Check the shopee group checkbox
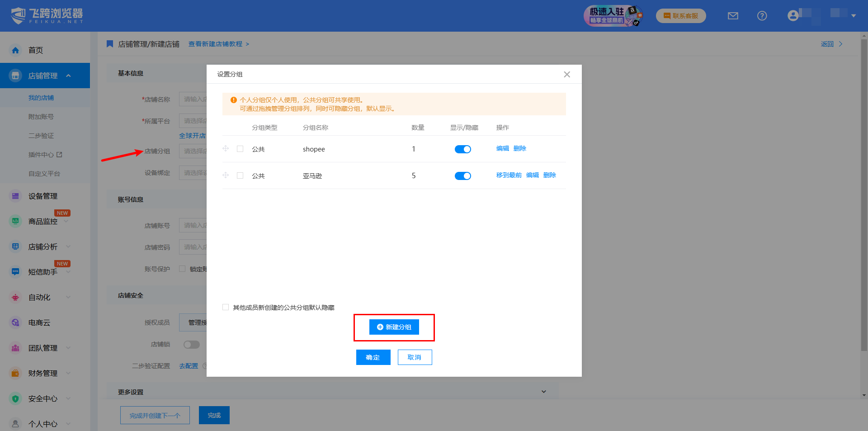This screenshot has width=868, height=431. [240, 149]
